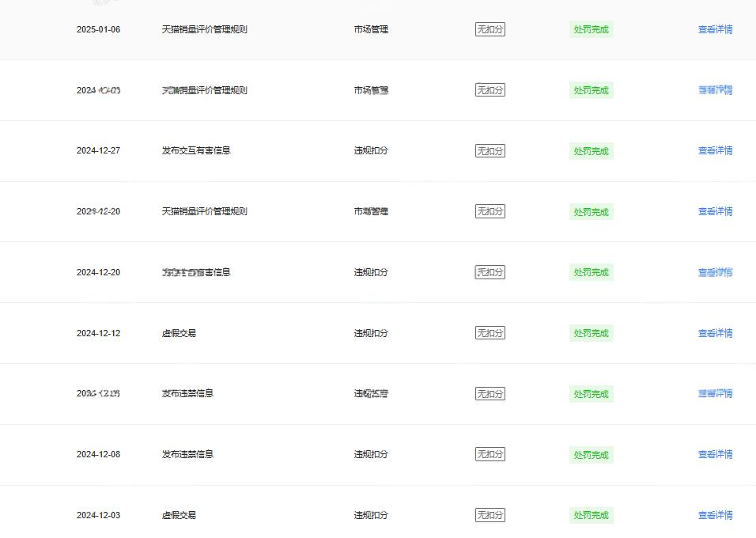756x538 pixels.
Task: Click the date 2024-12-03
Action: point(98,515)
